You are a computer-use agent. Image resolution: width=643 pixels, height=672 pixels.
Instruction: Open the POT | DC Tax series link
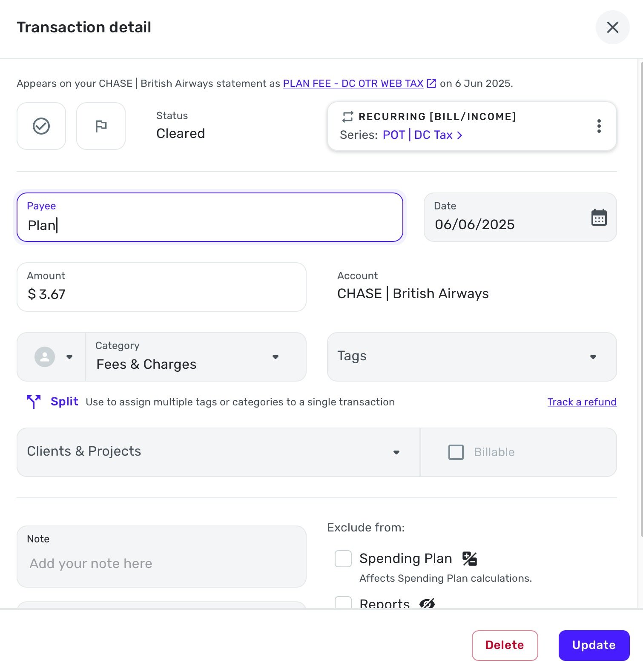coord(422,135)
